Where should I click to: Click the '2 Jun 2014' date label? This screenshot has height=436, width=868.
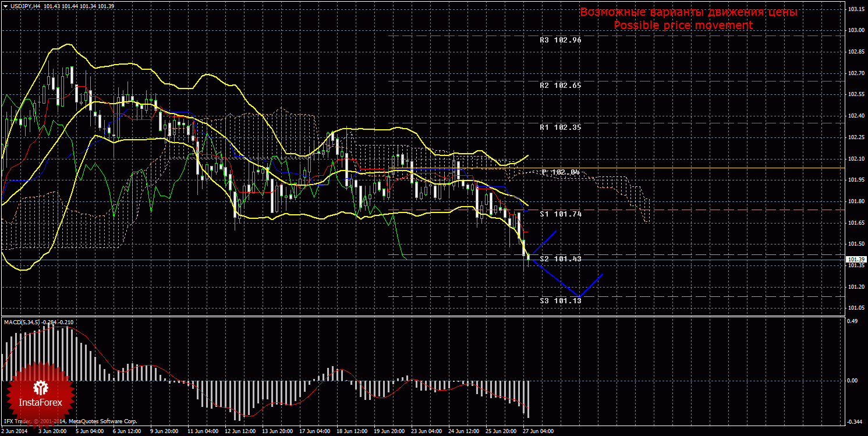pyautogui.click(x=16, y=431)
